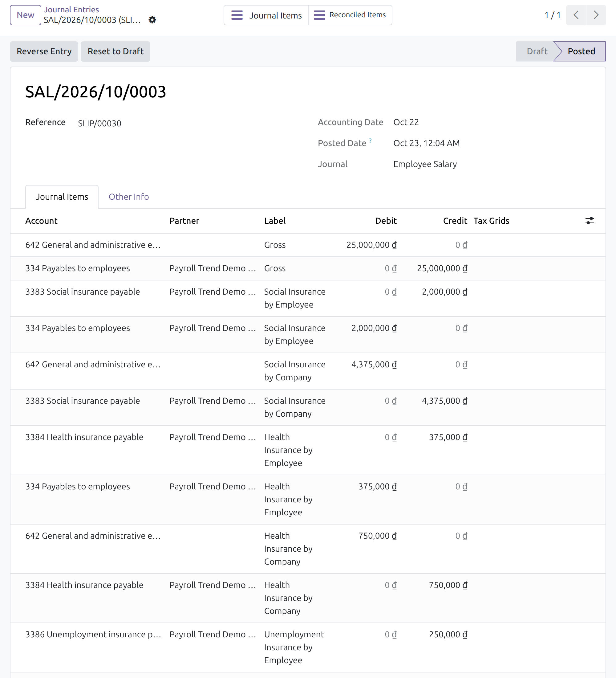The height and width of the screenshot is (678, 616).
Task: Click the Reverse Entry button
Action: coord(44,51)
